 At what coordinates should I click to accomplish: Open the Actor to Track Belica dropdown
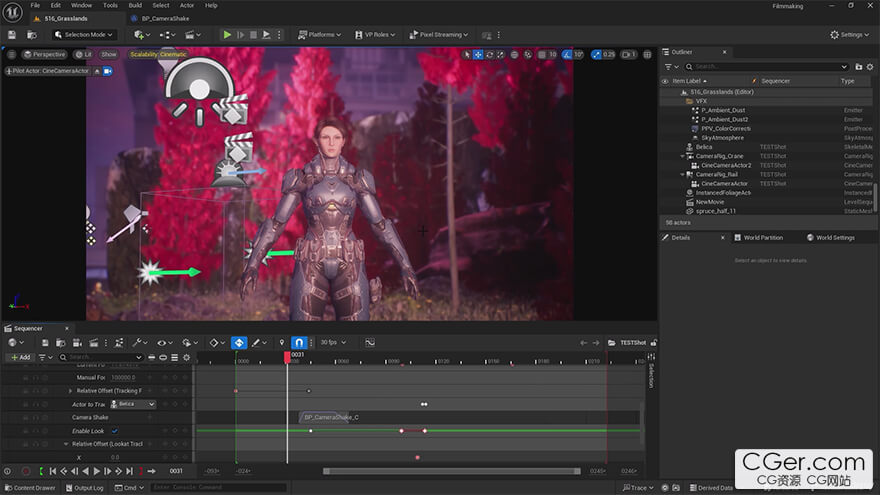[x=132, y=404]
